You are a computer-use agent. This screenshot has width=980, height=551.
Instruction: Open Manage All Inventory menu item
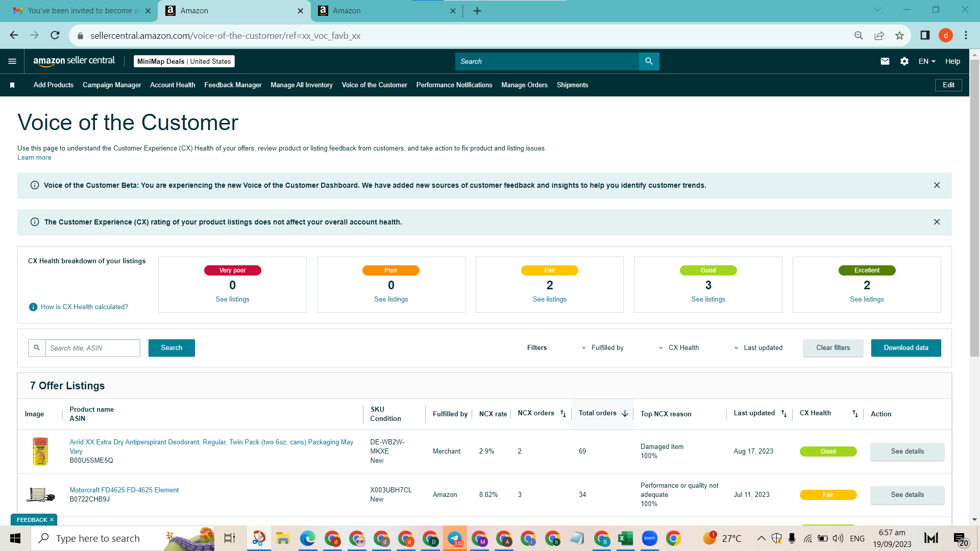coord(302,85)
